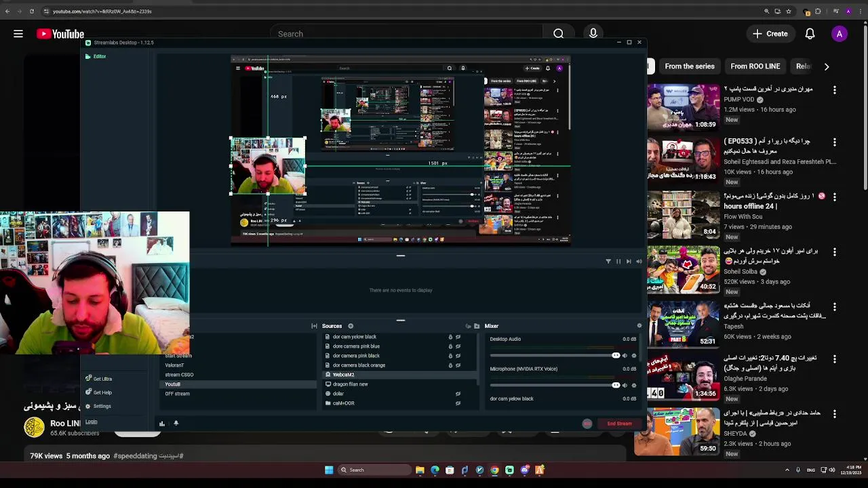Viewport: 868px width, 488px height.
Task: Click the YouTube search input field
Action: click(x=407, y=34)
